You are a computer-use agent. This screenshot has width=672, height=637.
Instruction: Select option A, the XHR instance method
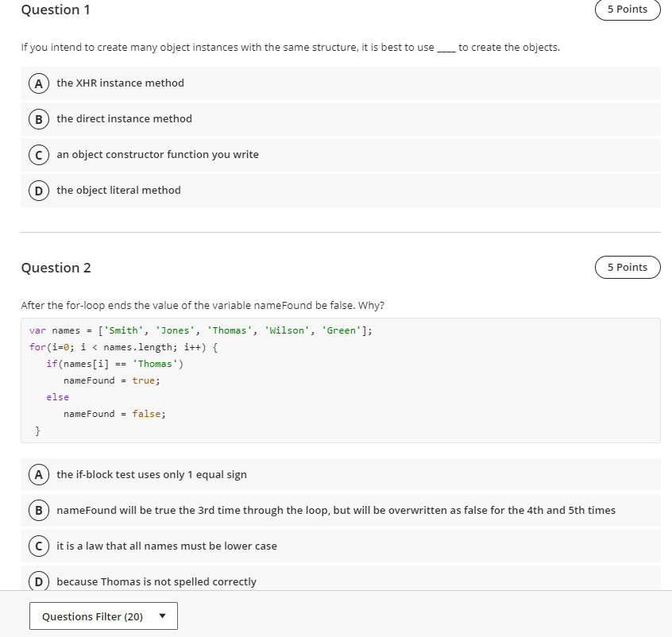click(x=119, y=83)
